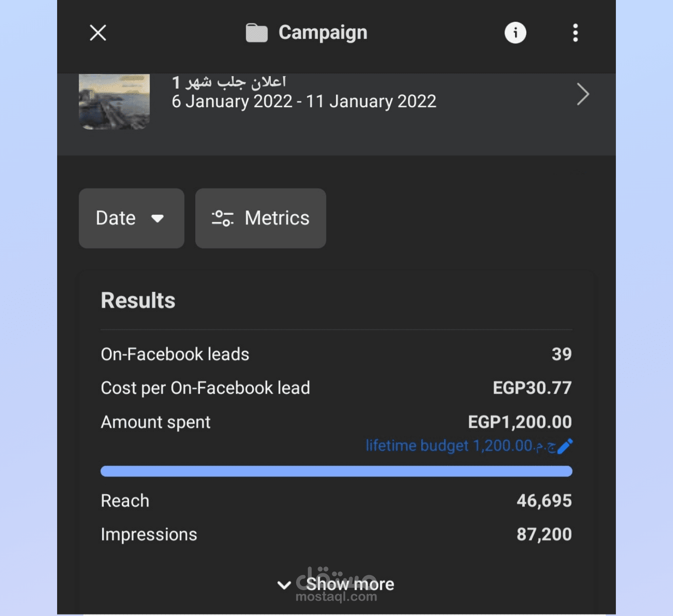The width and height of the screenshot is (673, 616).
Task: Click the blue budget progress bar
Action: (x=336, y=471)
